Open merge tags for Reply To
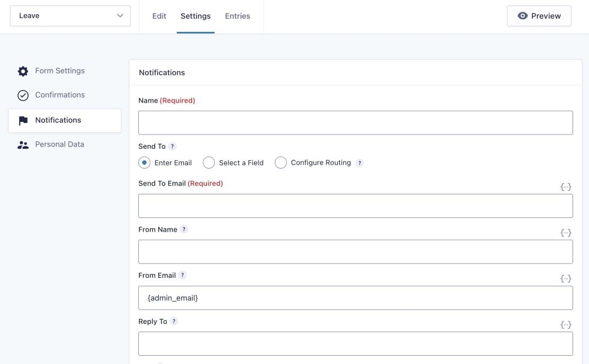This screenshot has height=364, width=589. point(566,324)
